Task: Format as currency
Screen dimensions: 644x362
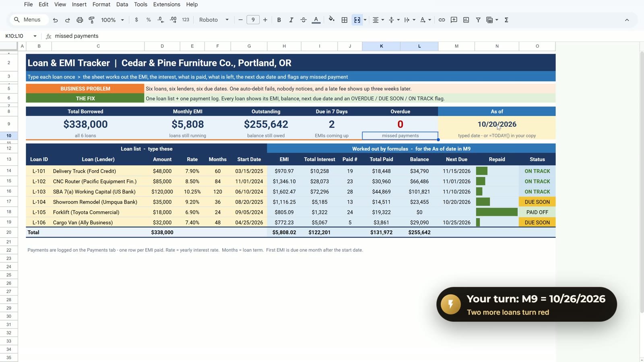Action: 136,20
